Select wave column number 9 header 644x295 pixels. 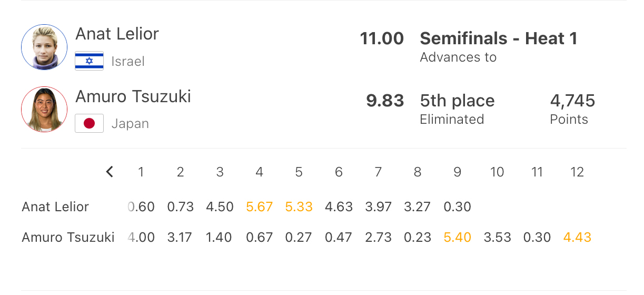[x=457, y=172]
